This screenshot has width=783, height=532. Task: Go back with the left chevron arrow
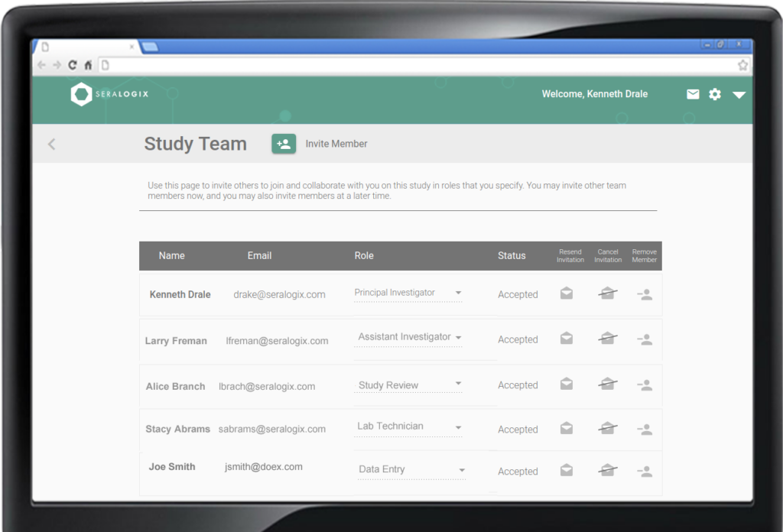tap(51, 144)
